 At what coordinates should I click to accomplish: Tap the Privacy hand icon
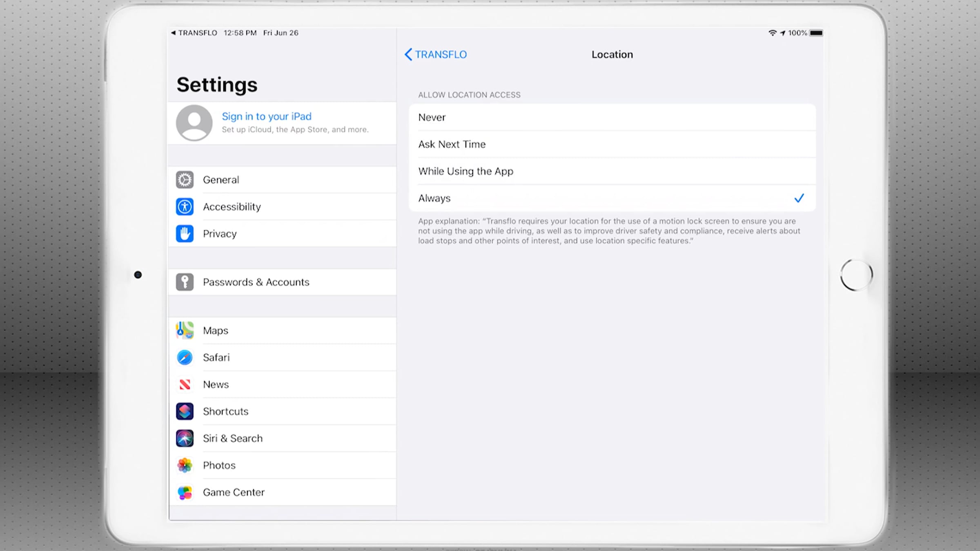(185, 234)
